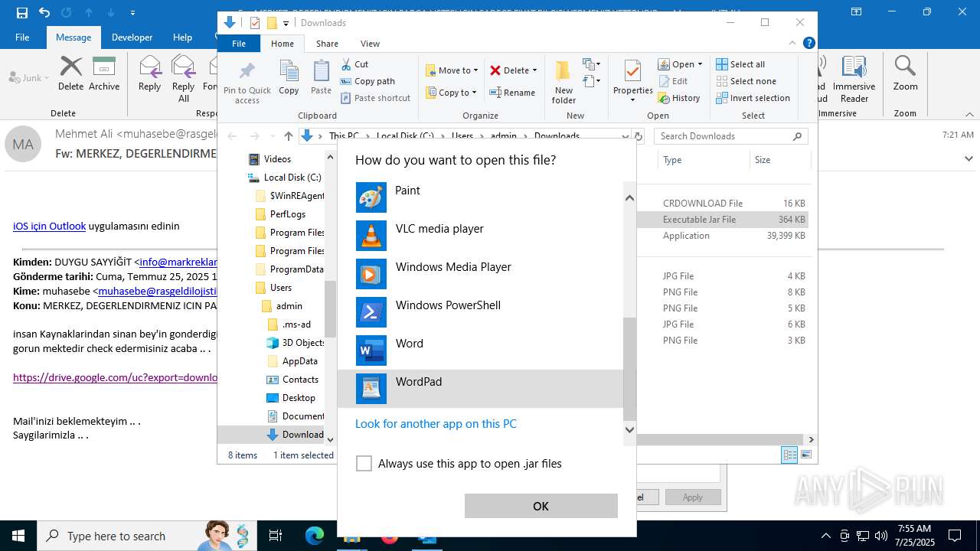Select Paint in the app list

(x=481, y=197)
